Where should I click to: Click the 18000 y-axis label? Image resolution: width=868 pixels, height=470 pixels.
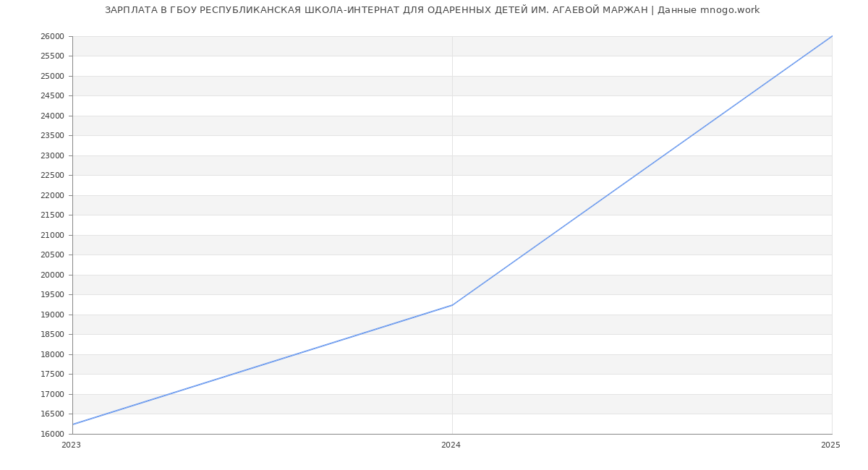(x=54, y=355)
